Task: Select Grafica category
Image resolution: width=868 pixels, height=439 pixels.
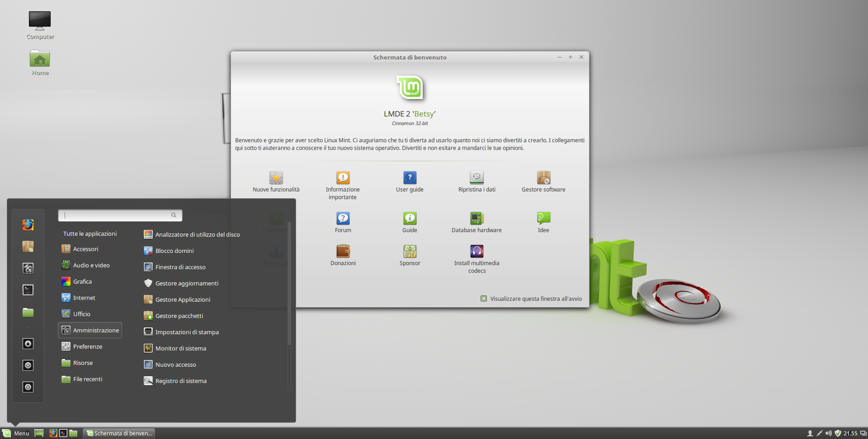Action: coord(90,281)
